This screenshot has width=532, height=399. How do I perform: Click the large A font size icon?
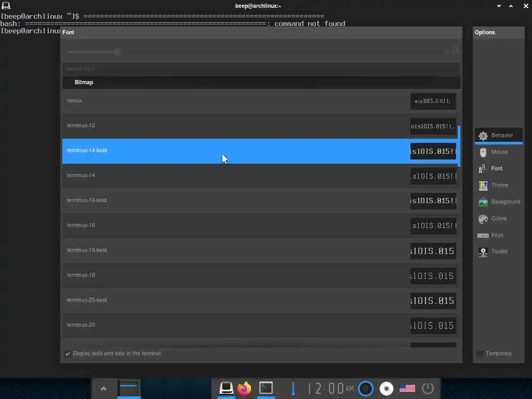click(x=456, y=50)
